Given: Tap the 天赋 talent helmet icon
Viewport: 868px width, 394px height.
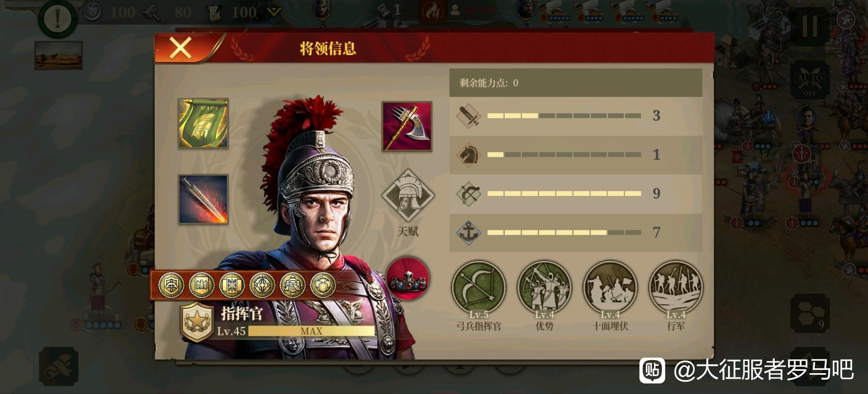Looking at the screenshot, I should pos(408,196).
